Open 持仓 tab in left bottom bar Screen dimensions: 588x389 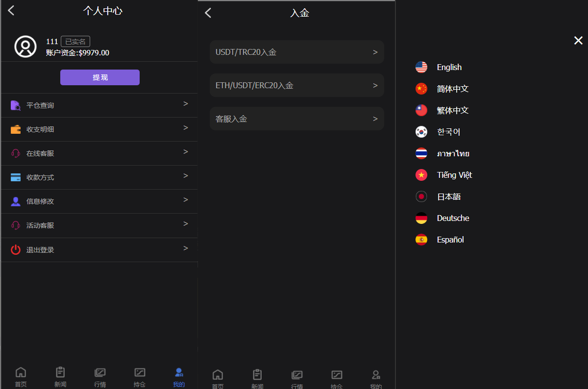[x=140, y=377]
